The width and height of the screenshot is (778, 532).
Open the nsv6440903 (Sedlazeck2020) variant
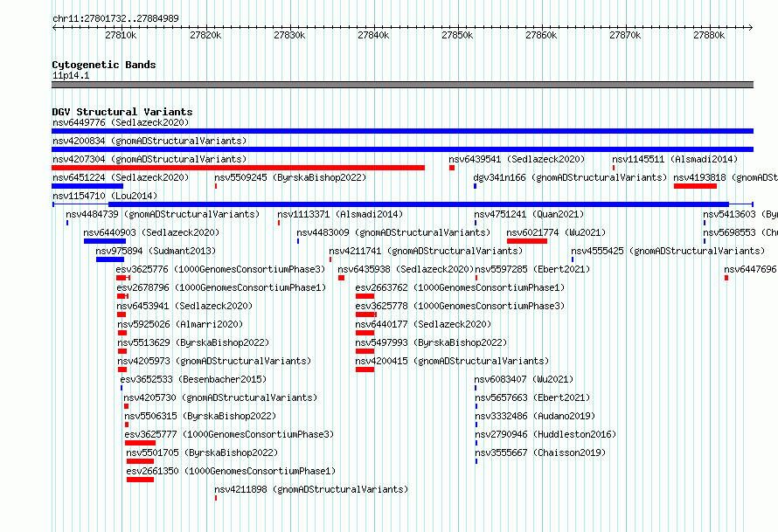point(151,232)
